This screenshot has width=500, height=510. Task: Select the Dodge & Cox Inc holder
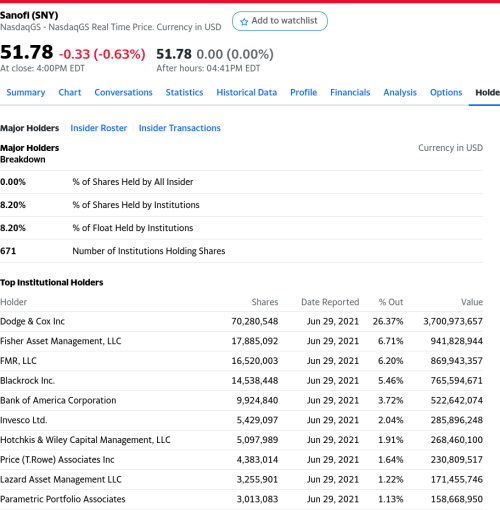point(32,321)
